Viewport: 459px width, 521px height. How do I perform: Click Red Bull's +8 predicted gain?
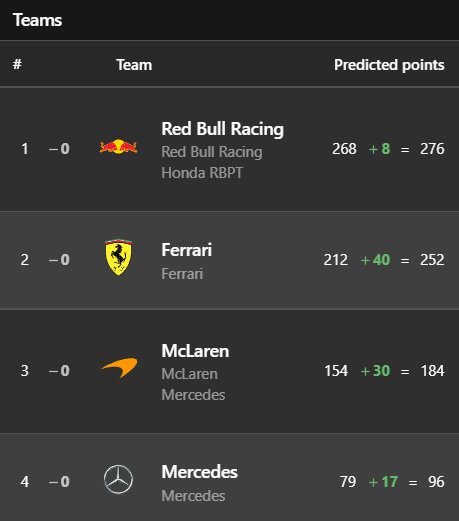point(379,149)
